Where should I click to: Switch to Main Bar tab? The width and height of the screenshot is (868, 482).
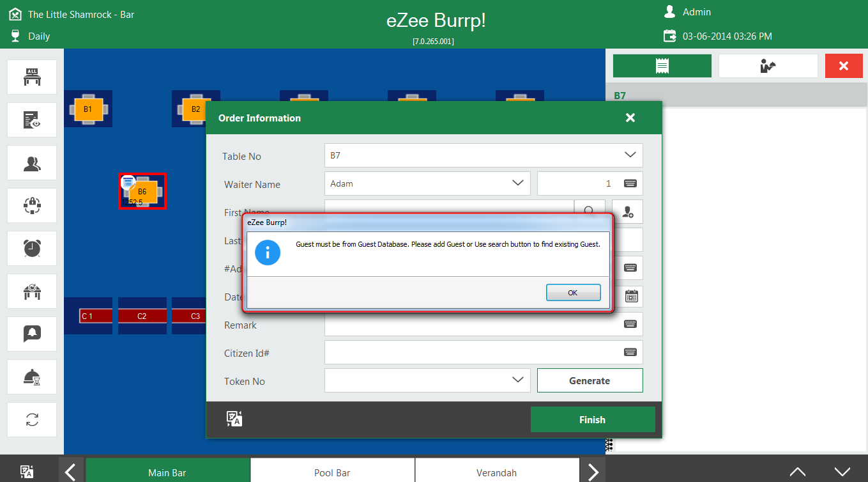coord(167,471)
